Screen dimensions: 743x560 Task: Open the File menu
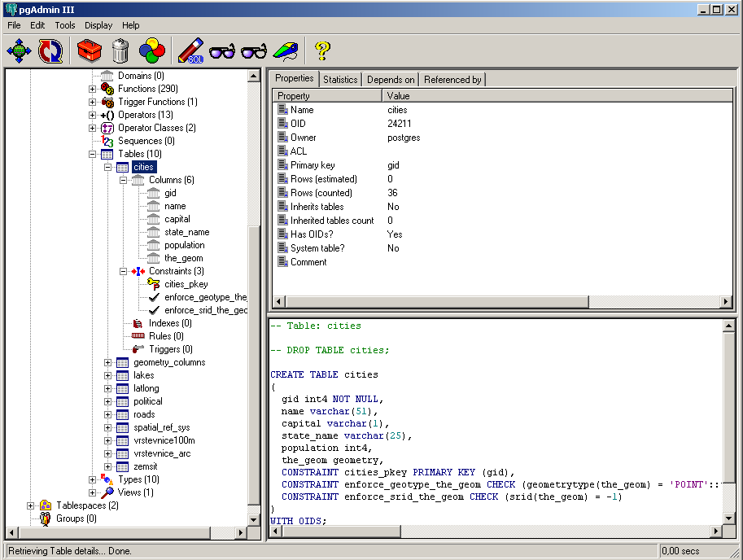[x=14, y=25]
